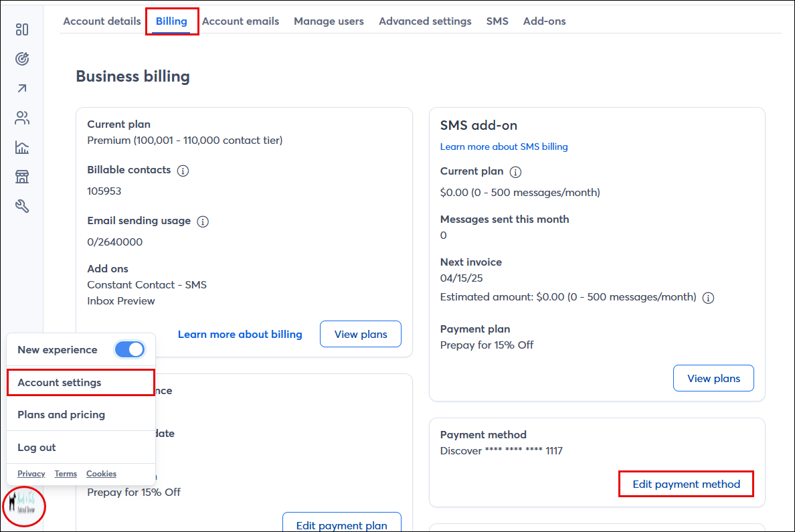
Task: Click email usage value 0/2640000
Action: (x=114, y=242)
